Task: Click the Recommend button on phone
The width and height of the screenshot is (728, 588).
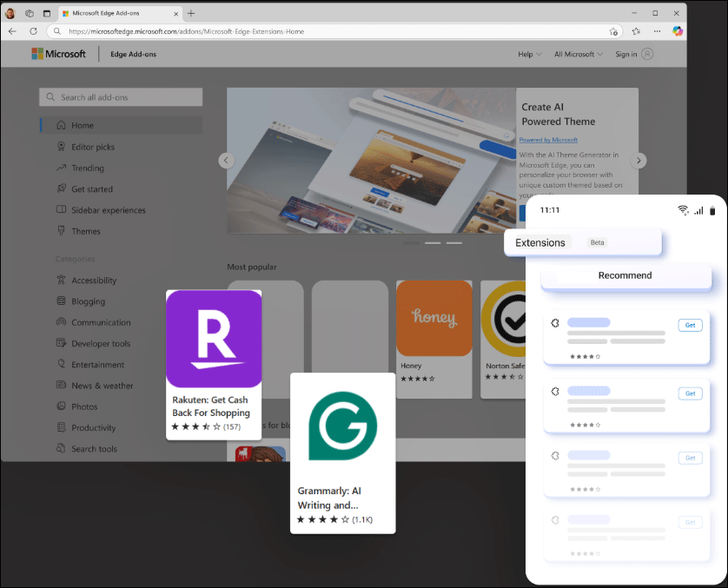Action: click(x=625, y=275)
